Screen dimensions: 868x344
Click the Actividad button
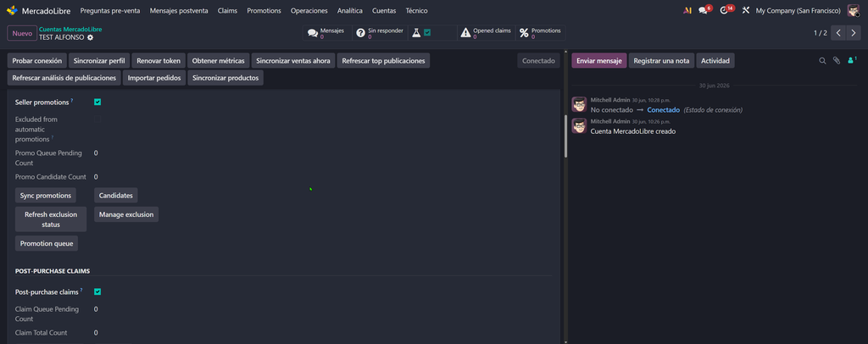pos(715,61)
